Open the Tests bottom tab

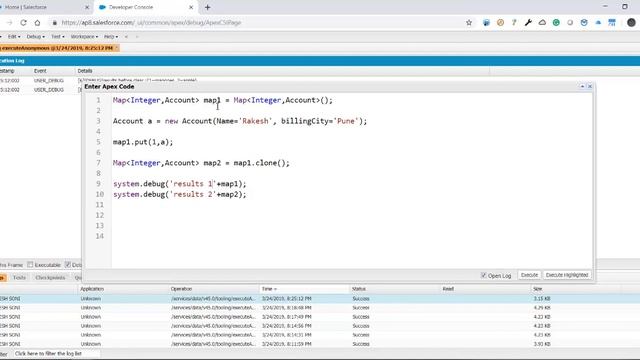click(x=19, y=278)
